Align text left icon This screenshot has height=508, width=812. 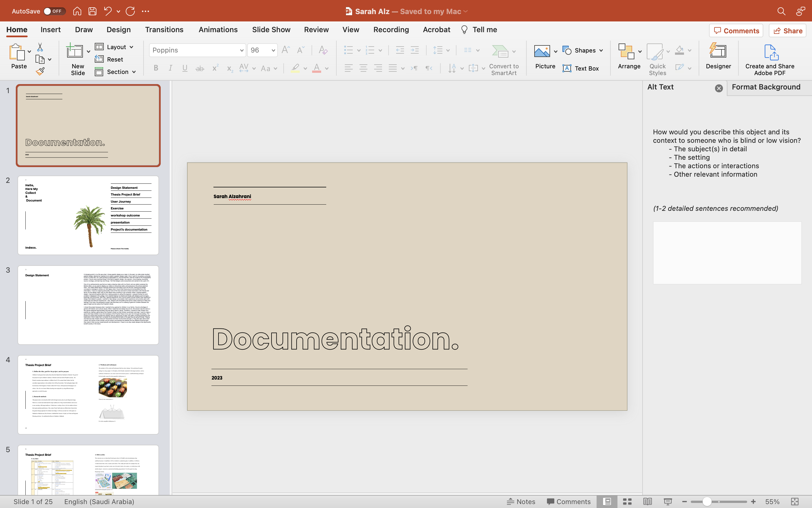[x=348, y=68]
